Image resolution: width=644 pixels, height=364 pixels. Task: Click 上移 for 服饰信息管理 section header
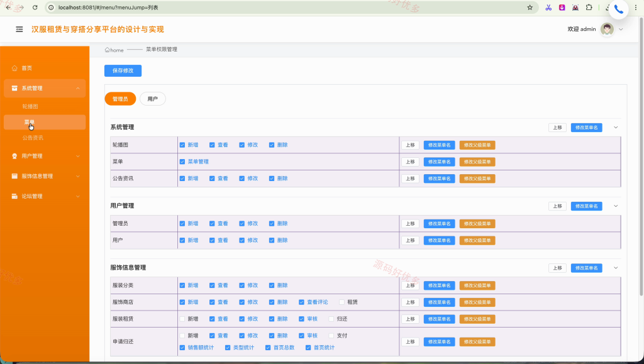(557, 268)
